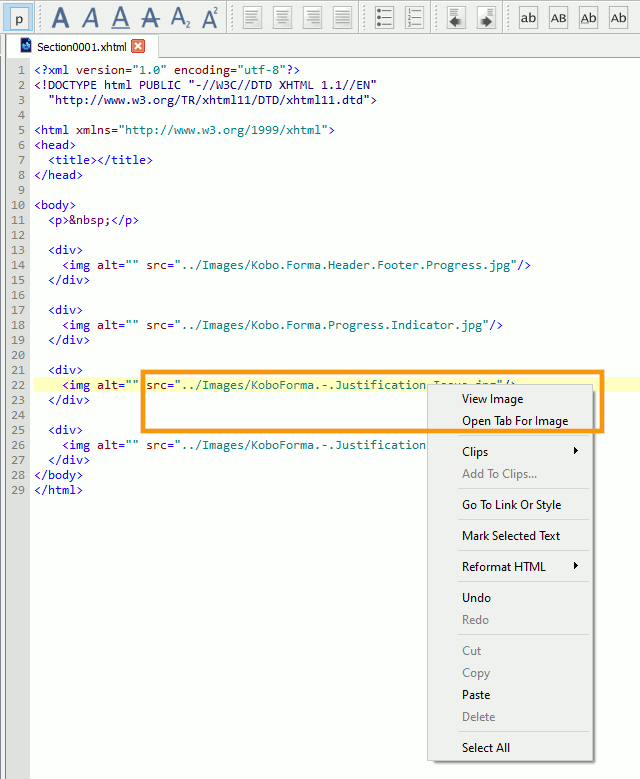Insert numbered list
Image resolution: width=640 pixels, height=779 pixels.
click(414, 18)
